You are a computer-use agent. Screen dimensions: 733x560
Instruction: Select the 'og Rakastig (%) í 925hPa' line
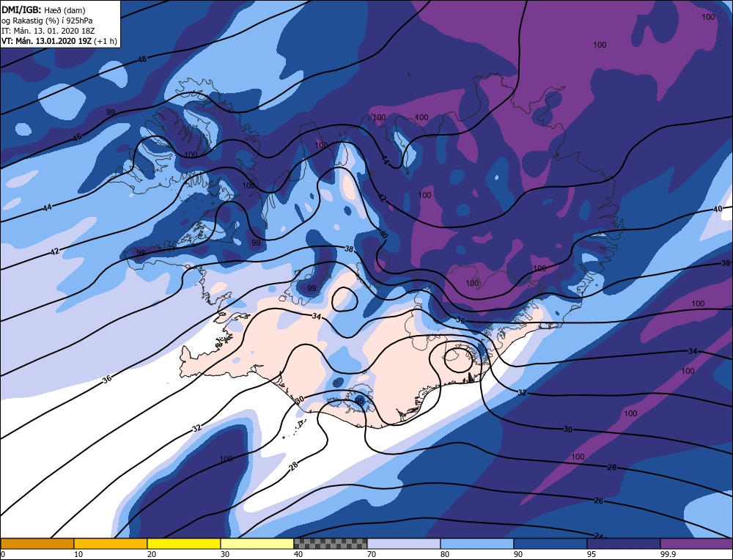[x=47, y=21]
